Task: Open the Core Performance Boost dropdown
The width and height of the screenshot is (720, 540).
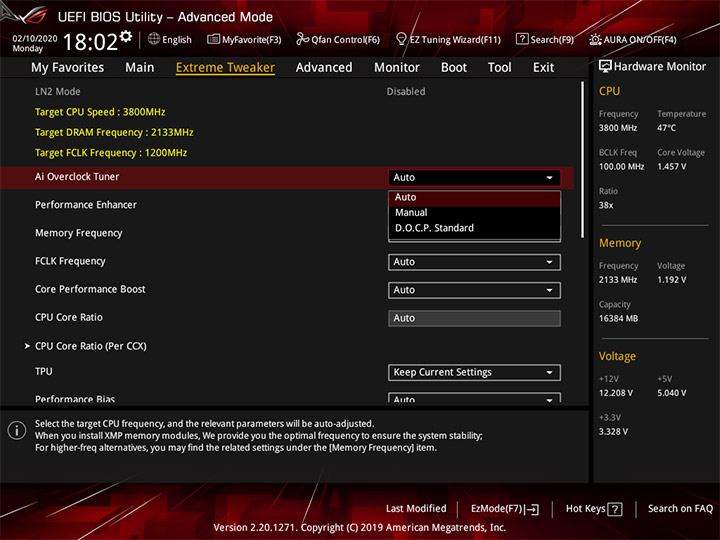Action: point(474,290)
